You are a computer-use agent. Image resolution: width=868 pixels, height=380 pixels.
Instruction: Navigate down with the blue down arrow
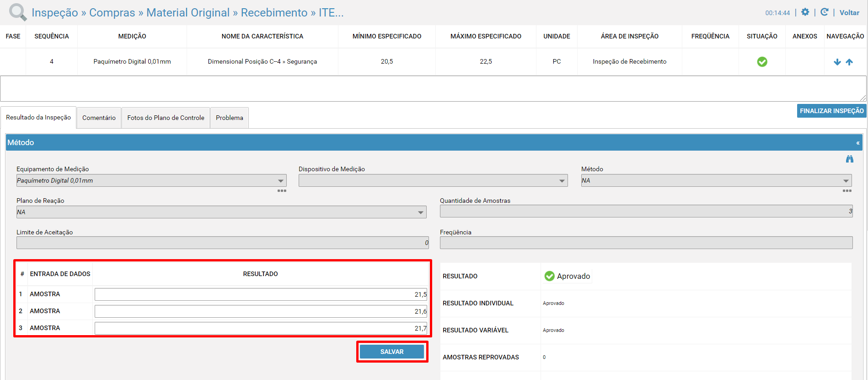837,62
